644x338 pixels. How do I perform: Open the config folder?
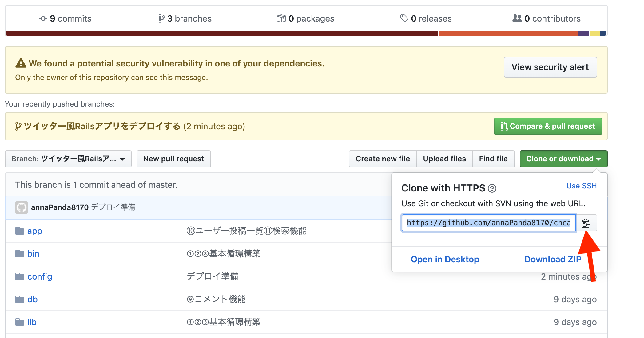[40, 276]
